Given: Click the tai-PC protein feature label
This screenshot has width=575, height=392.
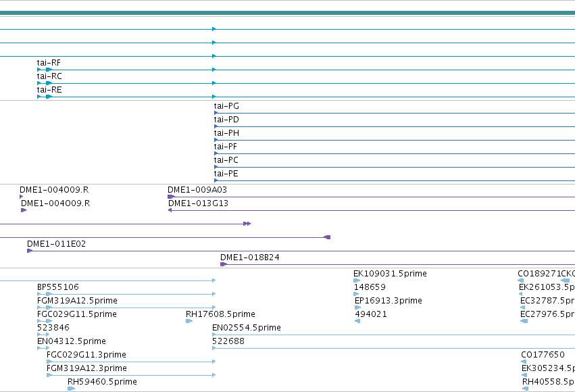Looking at the screenshot, I should tap(226, 160).
